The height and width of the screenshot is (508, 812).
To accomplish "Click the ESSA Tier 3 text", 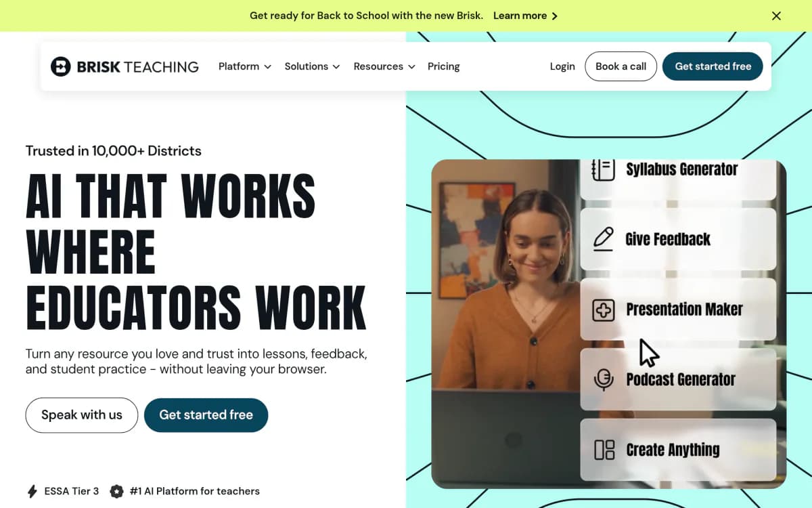I will point(72,491).
